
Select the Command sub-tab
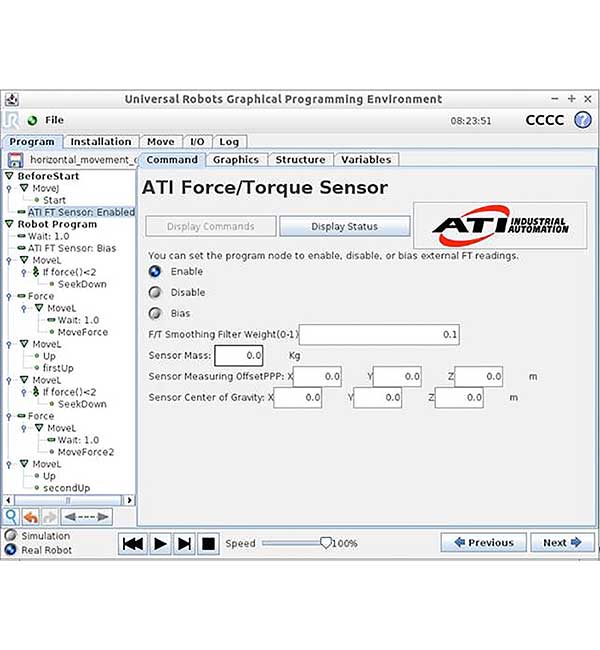[x=172, y=160]
